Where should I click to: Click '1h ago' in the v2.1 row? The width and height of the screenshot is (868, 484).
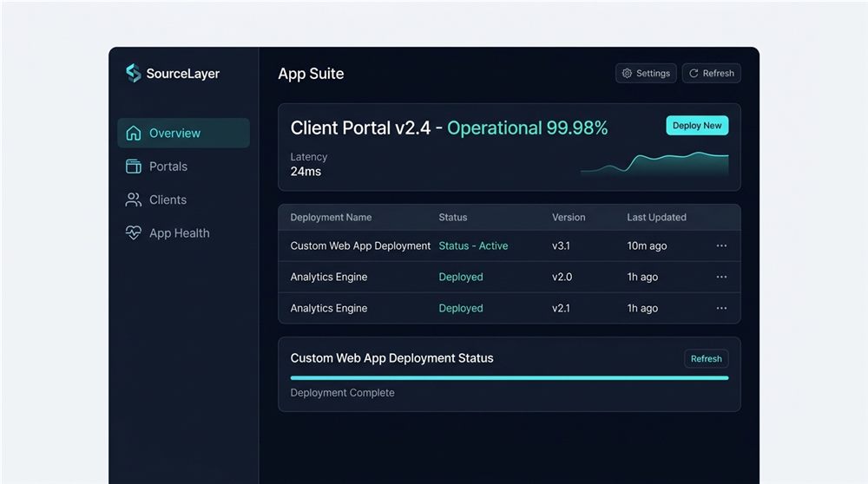tap(642, 308)
